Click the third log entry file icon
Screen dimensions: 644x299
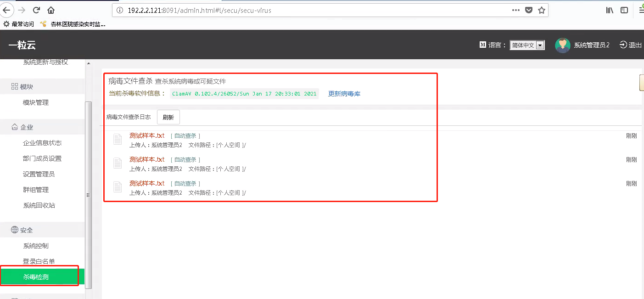click(118, 187)
